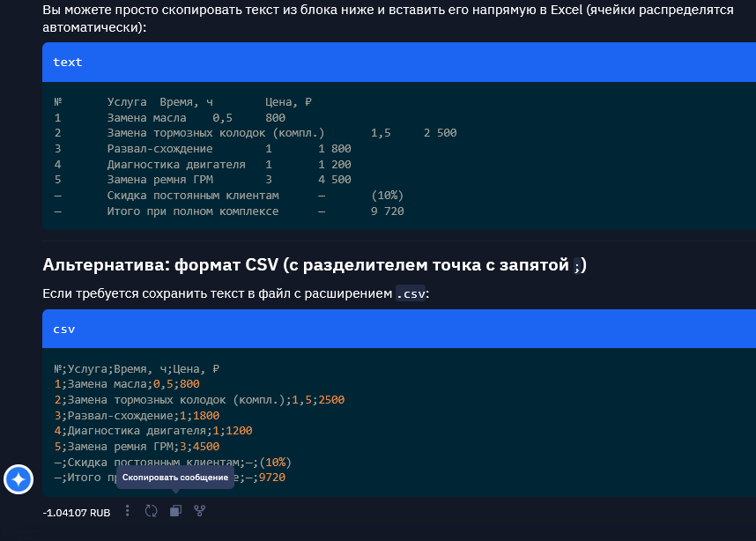Click CSV line '2;Замена тормозных колодок (компл.);1,5;2500'
This screenshot has height=541, width=756.
[200, 400]
